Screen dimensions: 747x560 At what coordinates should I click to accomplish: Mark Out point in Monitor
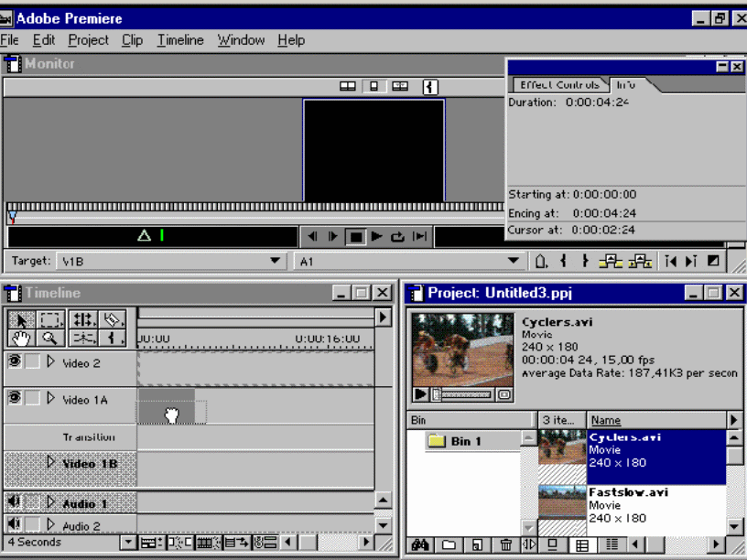click(x=586, y=261)
